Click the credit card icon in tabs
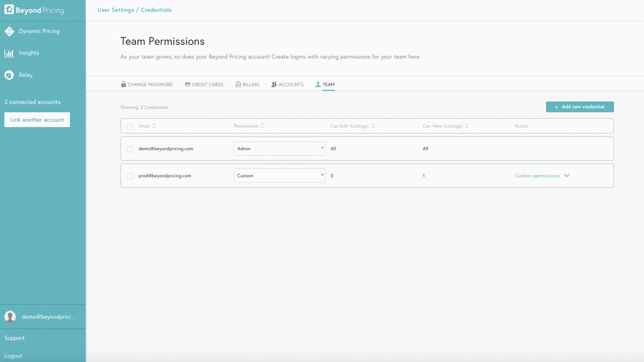 [188, 84]
